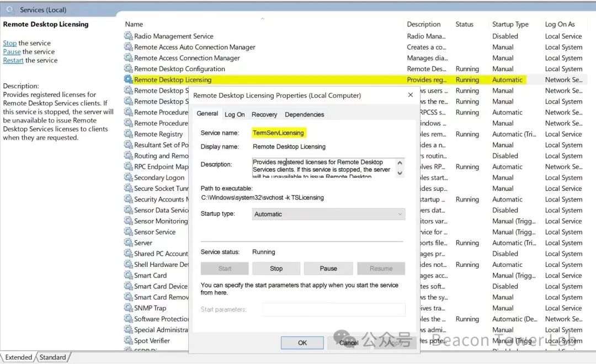Click gear icon for Smart Card Device Enumeration
This screenshot has width=596, height=364.
[x=128, y=286]
